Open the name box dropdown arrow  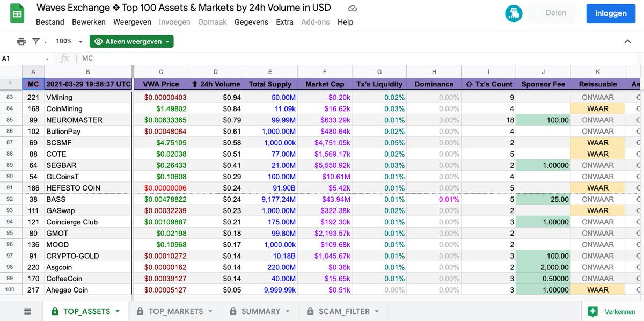pyautogui.click(x=47, y=59)
